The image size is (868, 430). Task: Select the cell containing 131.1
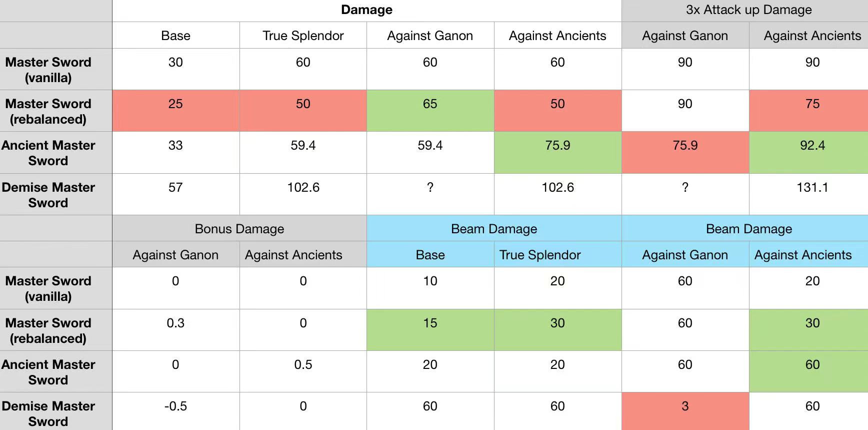(x=812, y=188)
